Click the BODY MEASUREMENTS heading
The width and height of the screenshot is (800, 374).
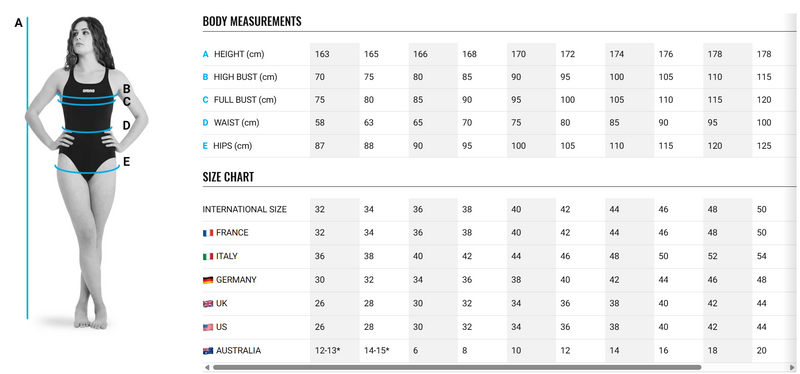tap(252, 21)
